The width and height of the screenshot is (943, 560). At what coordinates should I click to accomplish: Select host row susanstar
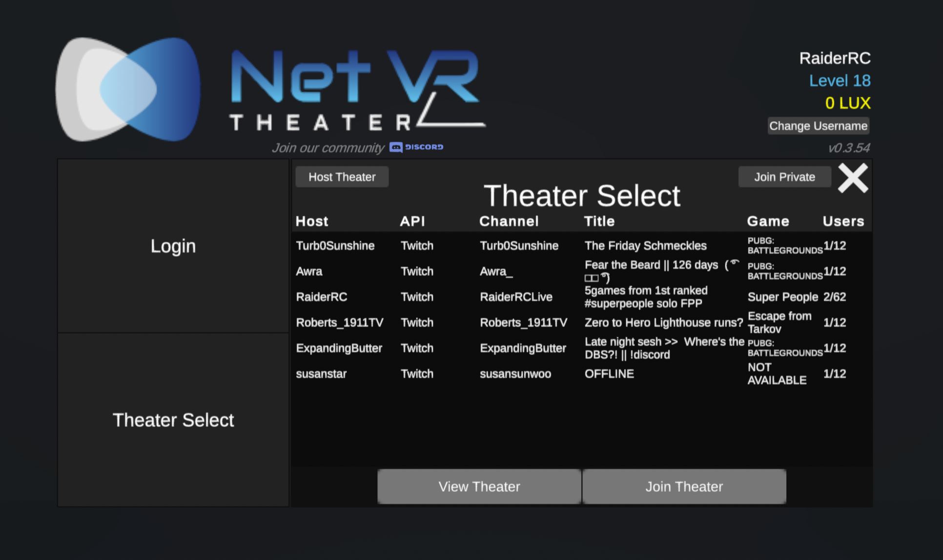click(581, 374)
